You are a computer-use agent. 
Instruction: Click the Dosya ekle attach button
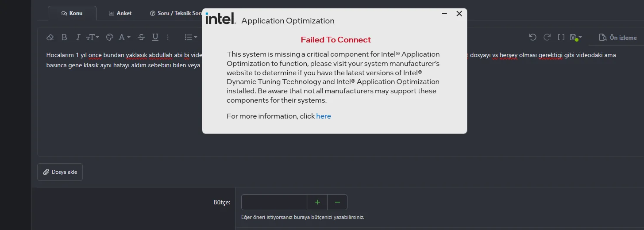pyautogui.click(x=60, y=172)
